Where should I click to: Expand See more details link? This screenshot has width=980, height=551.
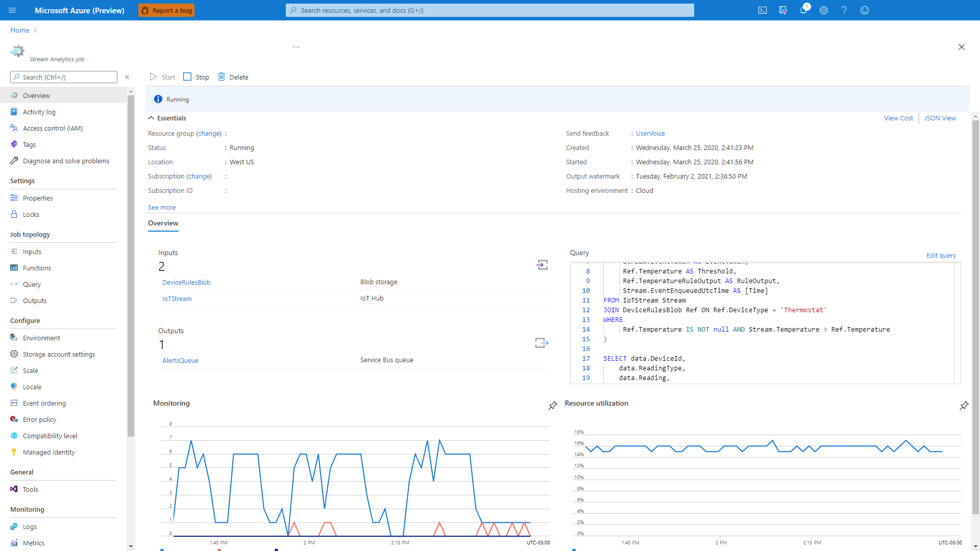161,207
